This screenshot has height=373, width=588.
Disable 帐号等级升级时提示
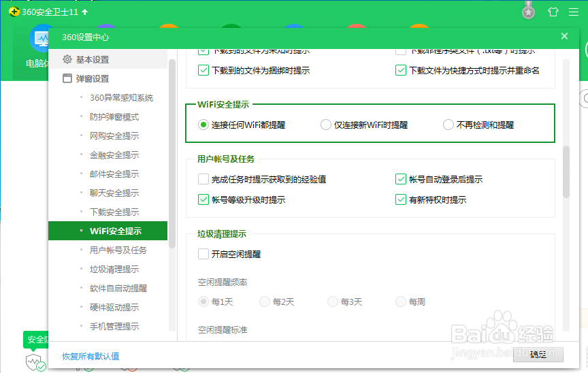pos(203,200)
